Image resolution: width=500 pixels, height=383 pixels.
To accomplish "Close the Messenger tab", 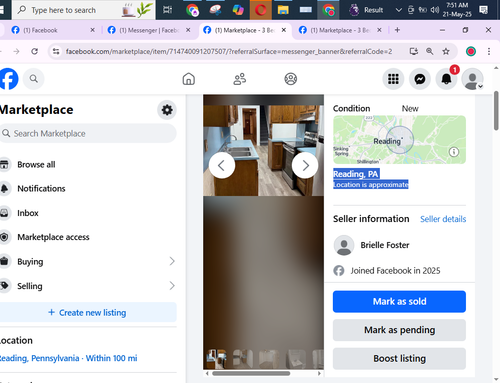I will pos(188,30).
